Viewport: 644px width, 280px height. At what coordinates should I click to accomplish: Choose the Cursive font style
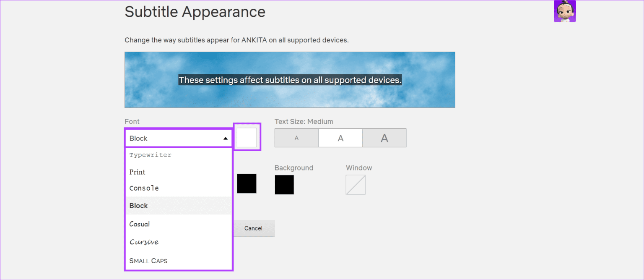click(144, 242)
